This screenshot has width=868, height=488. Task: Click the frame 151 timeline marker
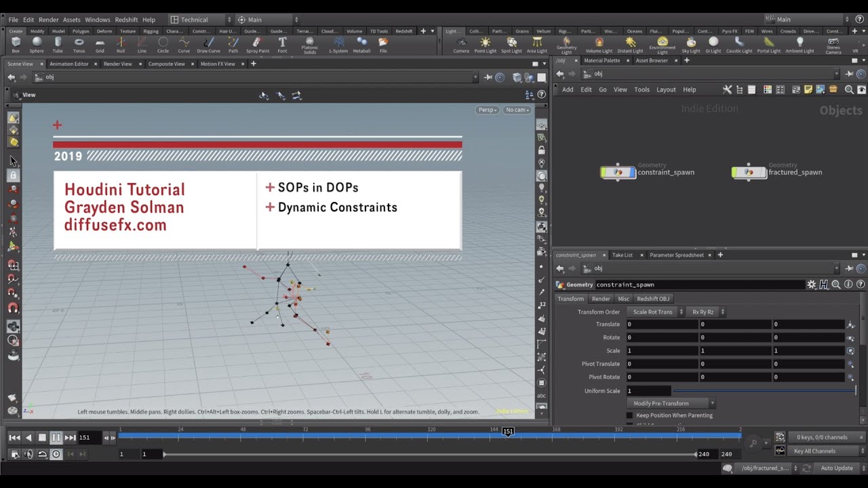507,431
